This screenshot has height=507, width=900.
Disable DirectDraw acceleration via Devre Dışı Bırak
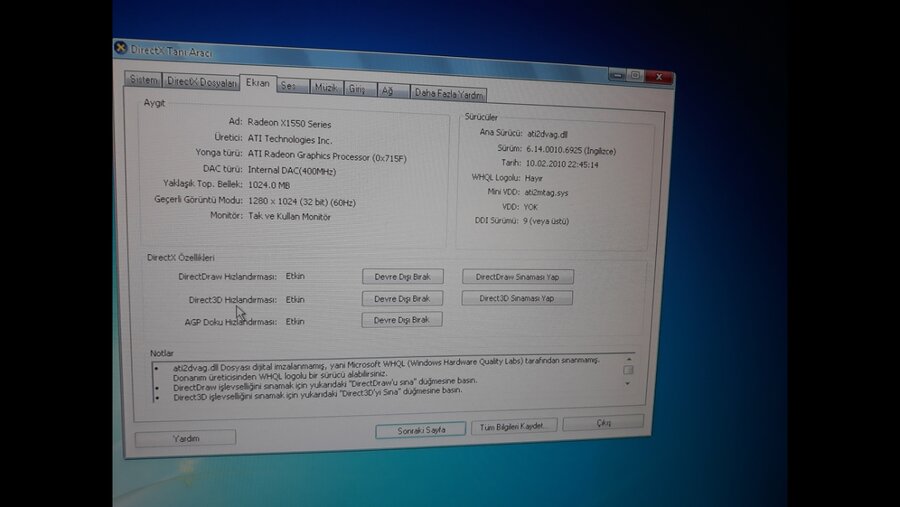402,277
